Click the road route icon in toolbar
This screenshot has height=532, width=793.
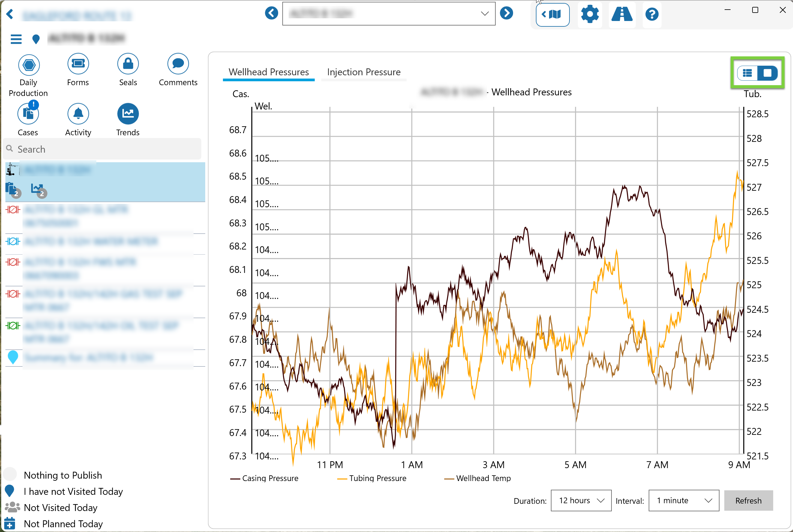tap(622, 14)
